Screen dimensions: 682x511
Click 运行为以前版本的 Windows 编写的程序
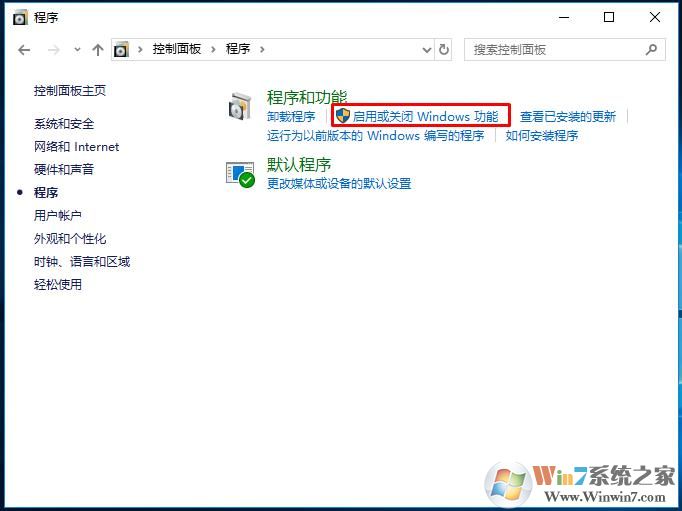(376, 136)
